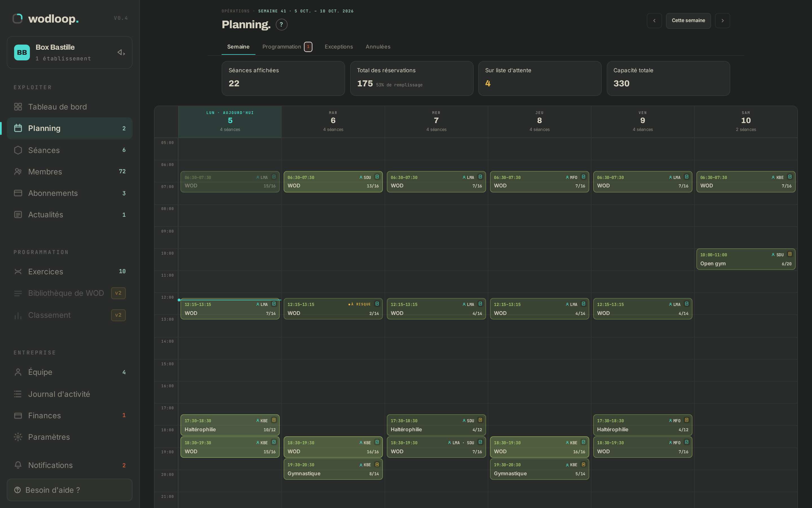Open Tuesday 12:15 WOD marked À risque
812x508 pixels.
tap(333, 309)
